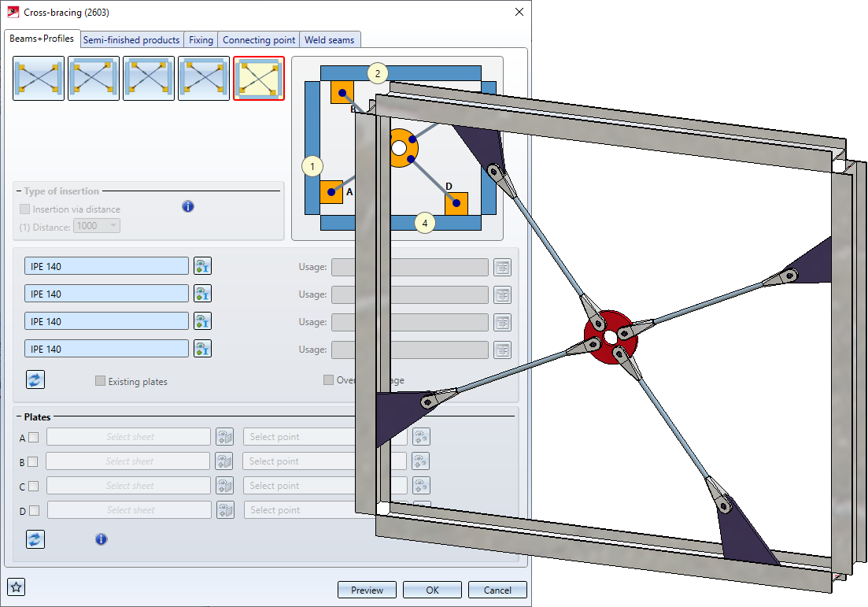Click the Cancel button
868x607 pixels.
click(x=497, y=590)
